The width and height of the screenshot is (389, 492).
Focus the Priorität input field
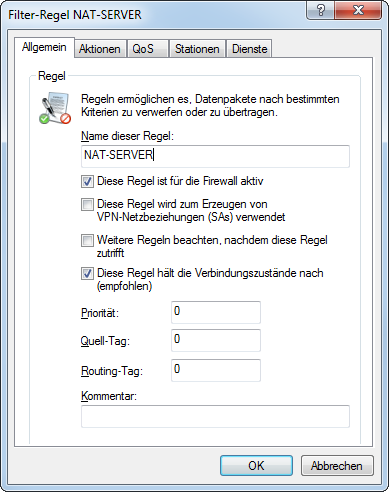click(216, 312)
